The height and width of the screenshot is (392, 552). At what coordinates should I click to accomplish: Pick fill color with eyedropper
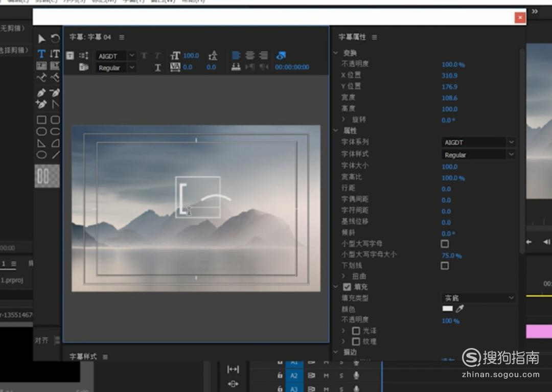pos(460,309)
